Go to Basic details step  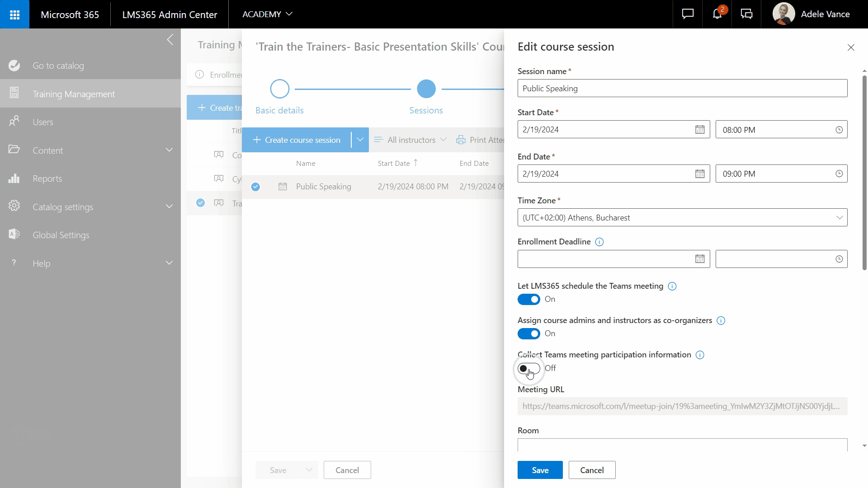(279, 89)
